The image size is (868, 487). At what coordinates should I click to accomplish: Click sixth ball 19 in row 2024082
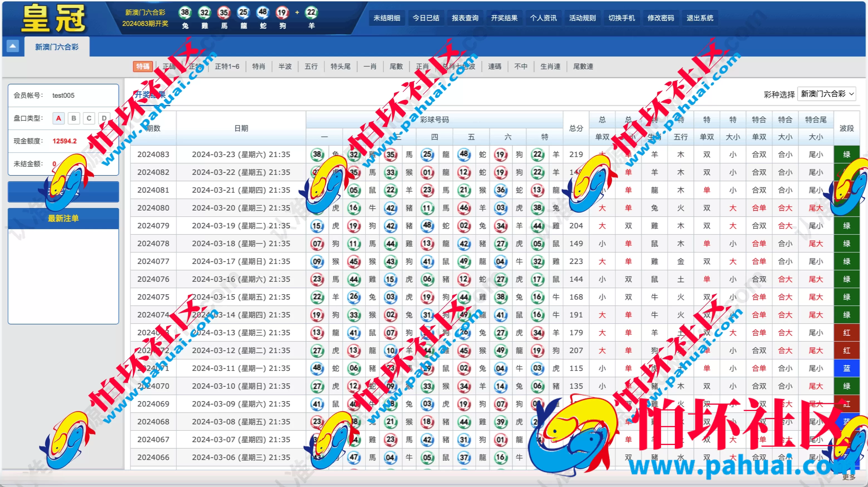[x=500, y=172]
